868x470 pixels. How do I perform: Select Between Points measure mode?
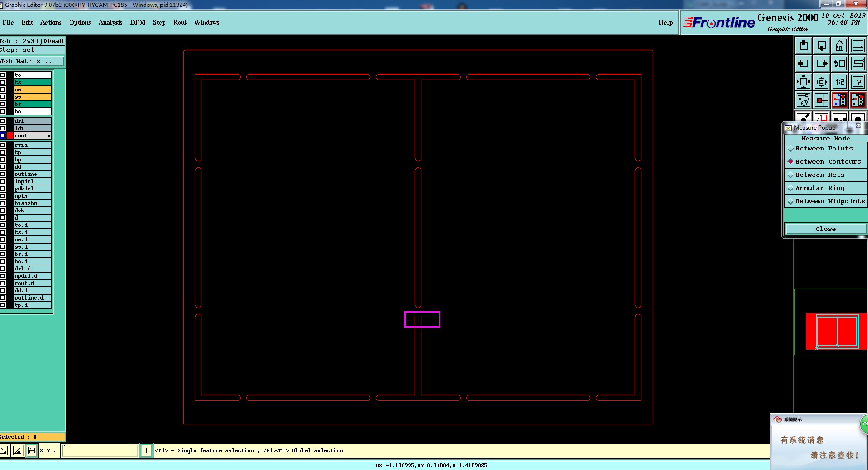[x=826, y=149]
